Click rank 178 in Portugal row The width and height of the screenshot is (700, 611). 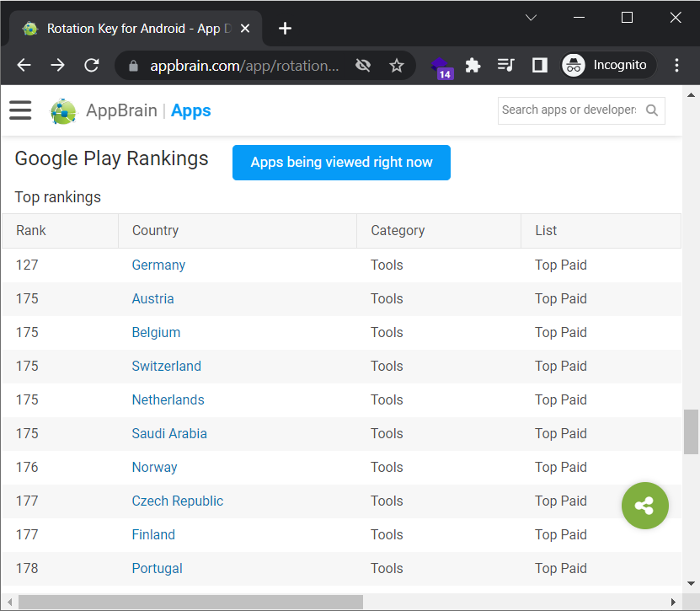(27, 568)
